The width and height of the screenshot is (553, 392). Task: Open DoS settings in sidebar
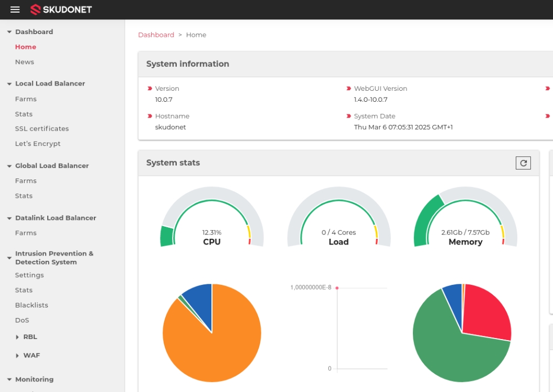tap(22, 320)
